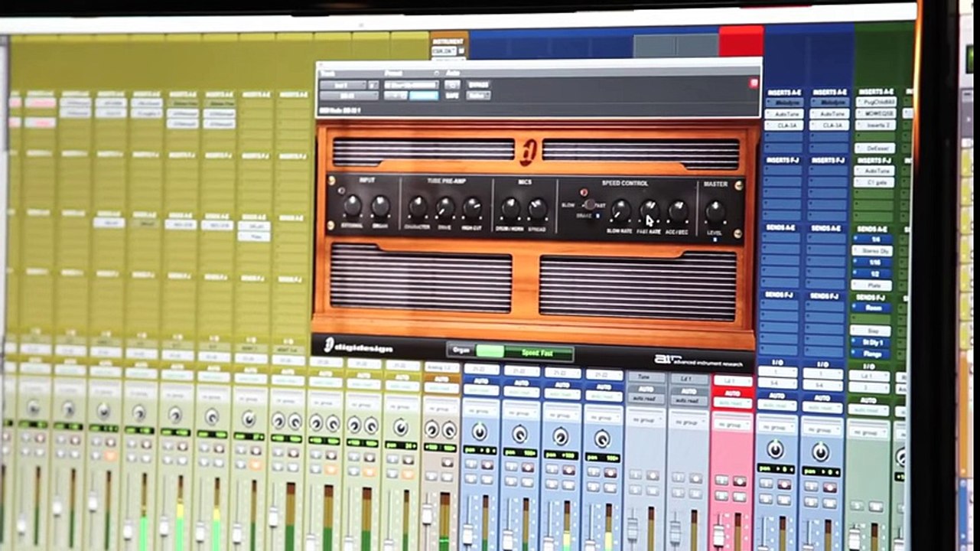Move volume fader on the first light-blue track
Viewport: 980px width, 551px height.
point(467,534)
